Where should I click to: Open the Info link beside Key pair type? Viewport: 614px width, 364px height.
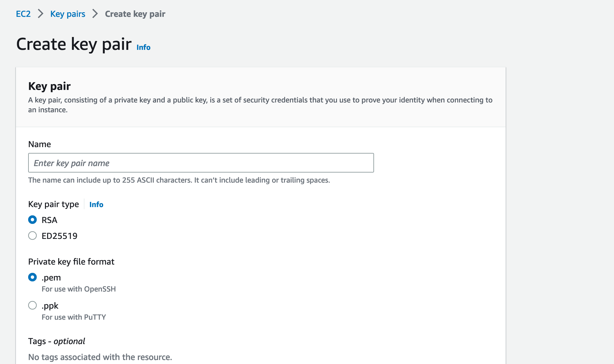[96, 205]
